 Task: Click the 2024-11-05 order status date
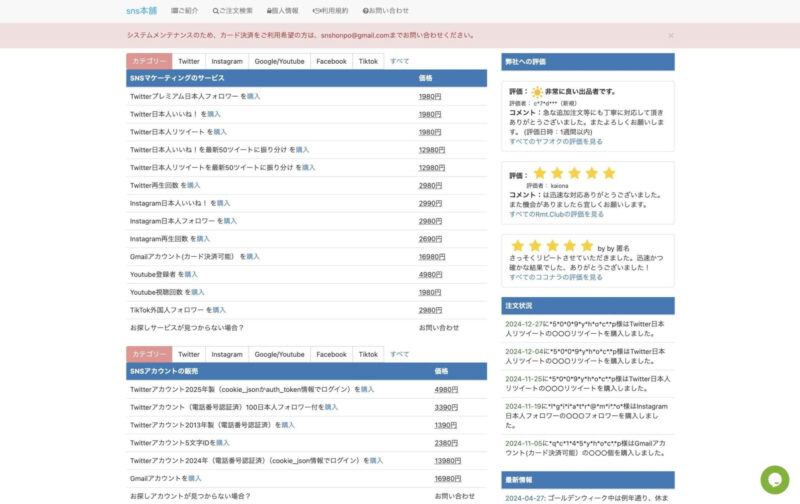pos(524,444)
